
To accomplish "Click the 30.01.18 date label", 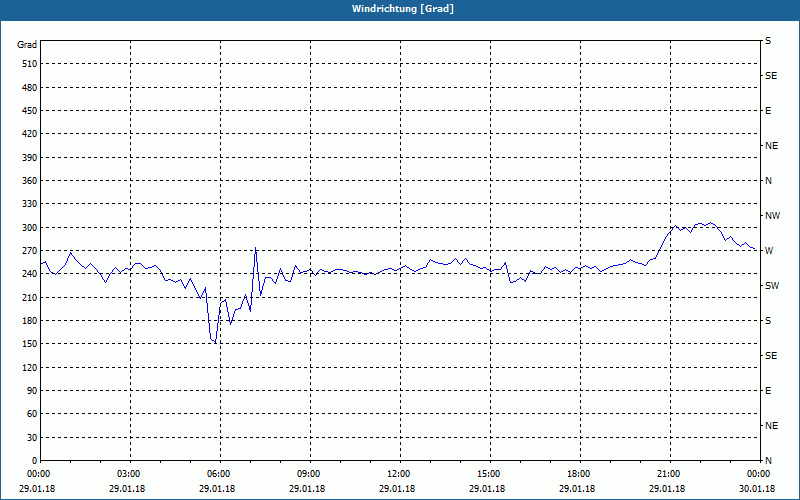I will click(x=757, y=489).
